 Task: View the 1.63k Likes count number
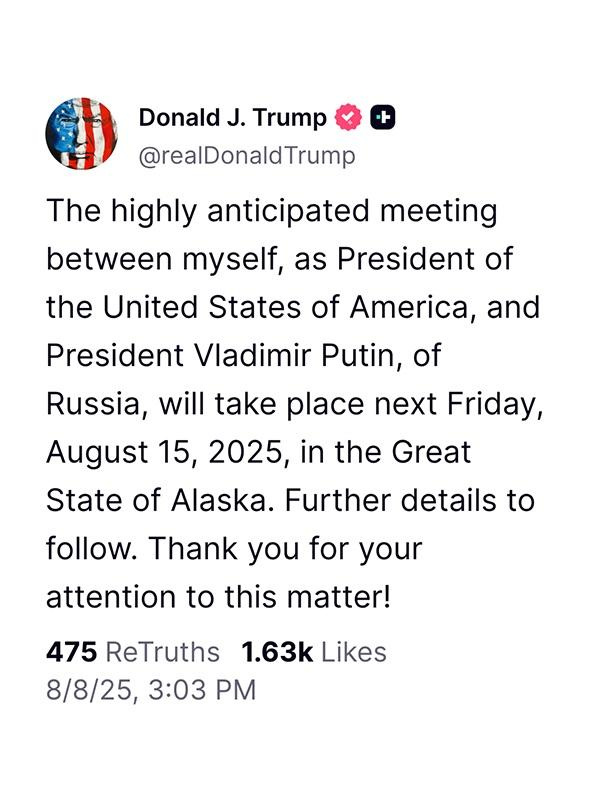point(277,652)
